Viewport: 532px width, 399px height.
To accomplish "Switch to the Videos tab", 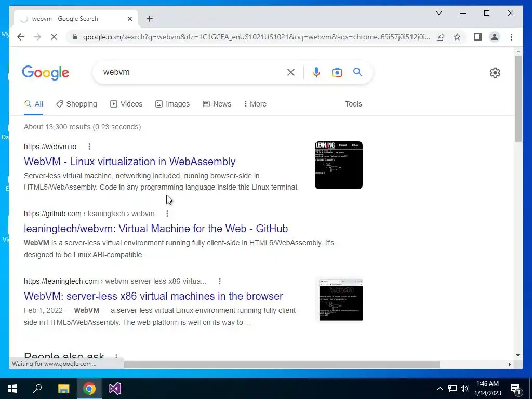I will pos(126,104).
